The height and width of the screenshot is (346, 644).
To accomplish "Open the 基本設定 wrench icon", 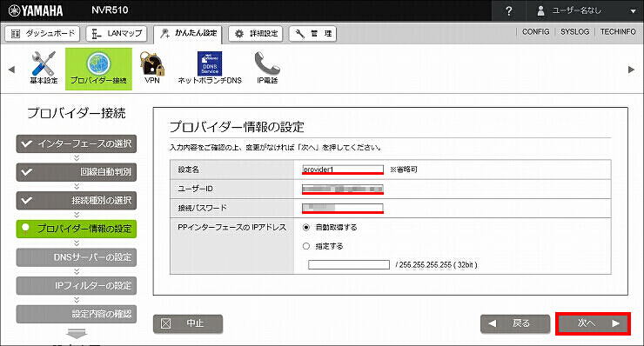I will 44,68.
